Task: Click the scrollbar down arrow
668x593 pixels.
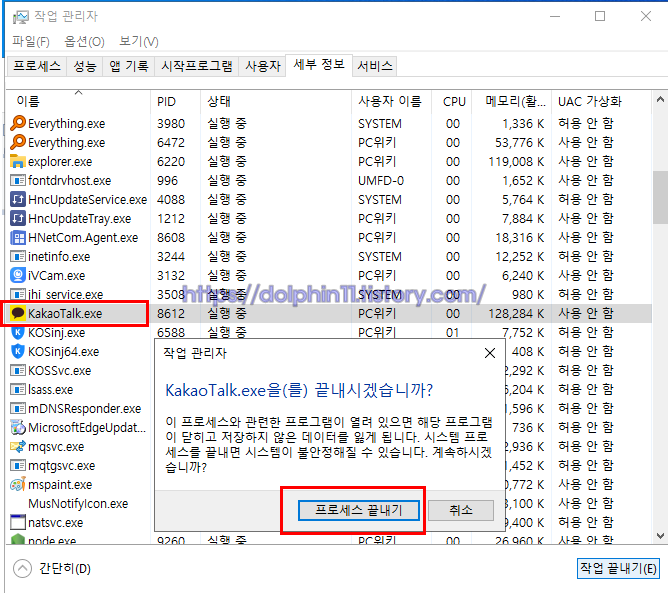Action: (x=660, y=535)
